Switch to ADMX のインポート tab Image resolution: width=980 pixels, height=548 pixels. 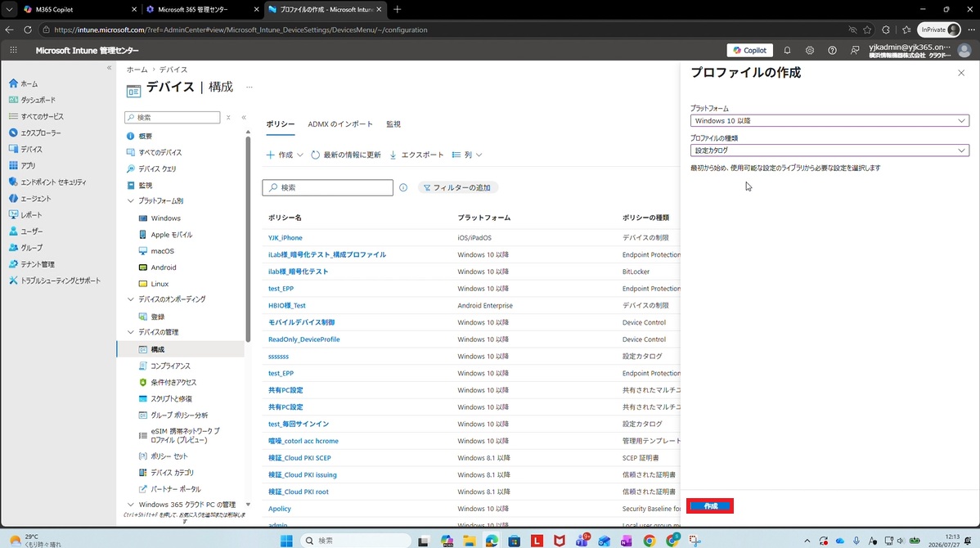click(x=340, y=124)
